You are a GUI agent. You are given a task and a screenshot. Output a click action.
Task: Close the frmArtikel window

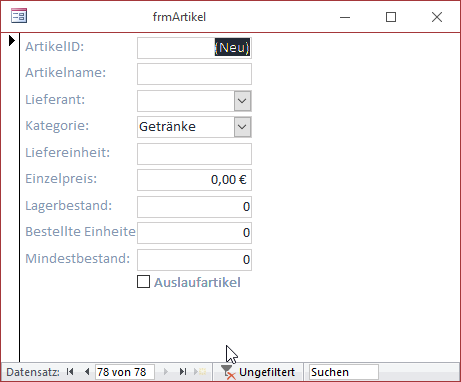[437, 17]
